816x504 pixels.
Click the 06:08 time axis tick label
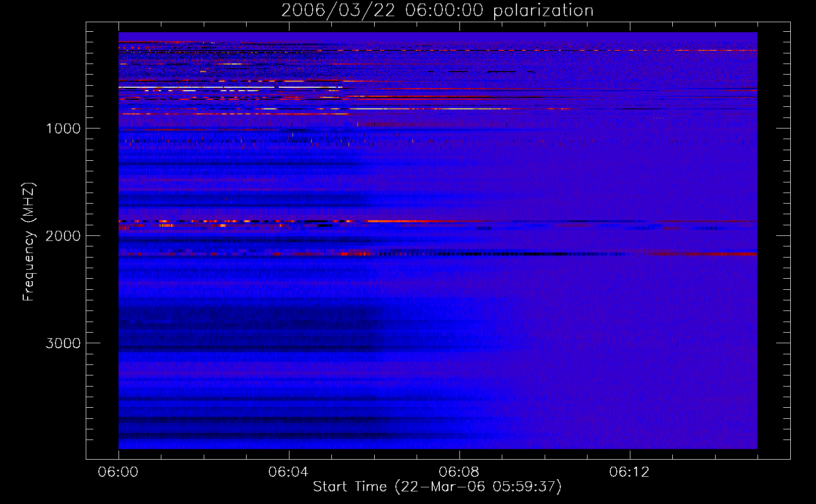pos(459,472)
